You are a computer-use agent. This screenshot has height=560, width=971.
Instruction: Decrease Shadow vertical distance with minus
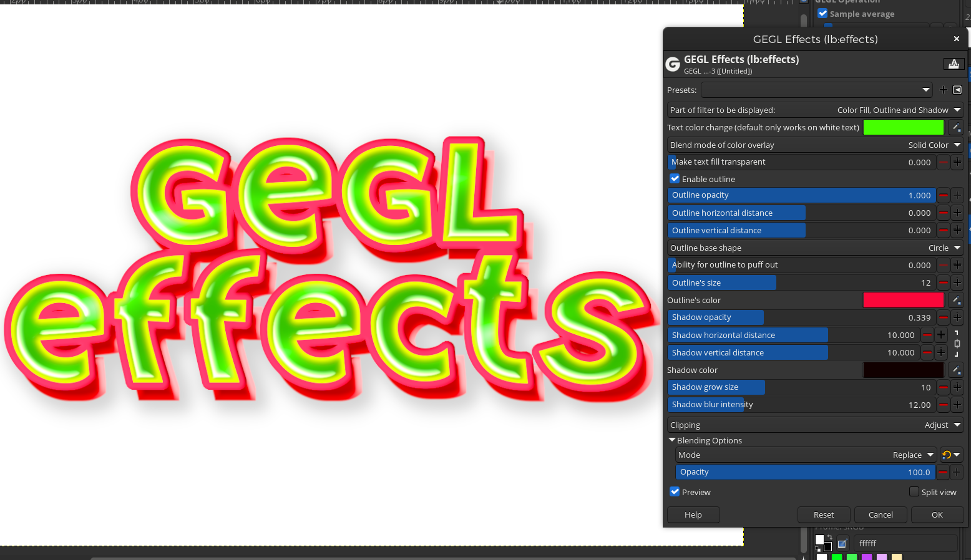click(927, 352)
